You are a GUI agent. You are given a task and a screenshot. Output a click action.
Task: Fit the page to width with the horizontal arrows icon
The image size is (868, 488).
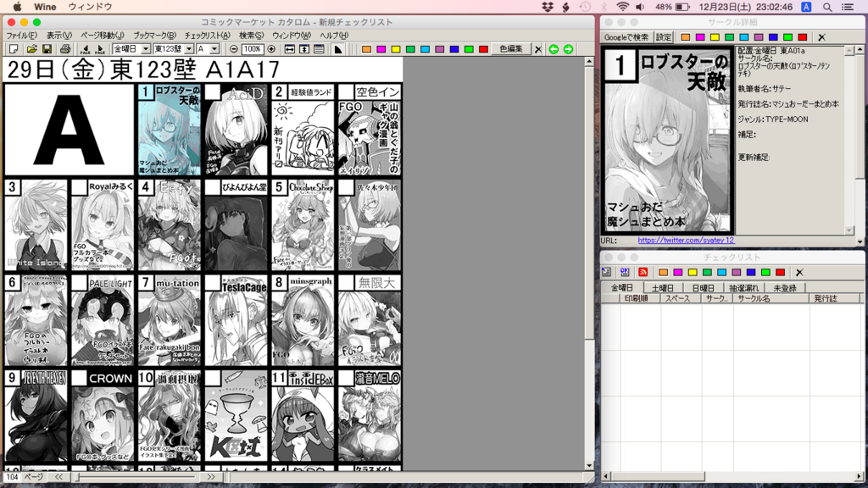pyautogui.click(x=290, y=49)
